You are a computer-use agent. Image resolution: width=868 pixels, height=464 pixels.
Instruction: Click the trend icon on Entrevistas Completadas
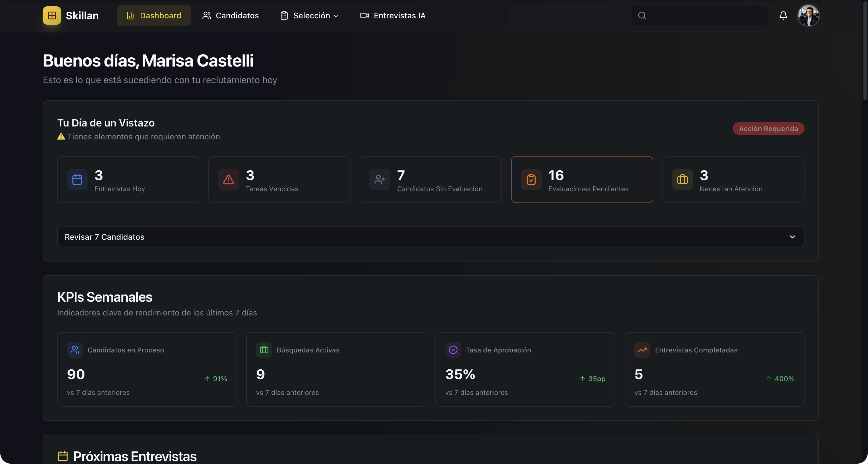pyautogui.click(x=642, y=350)
